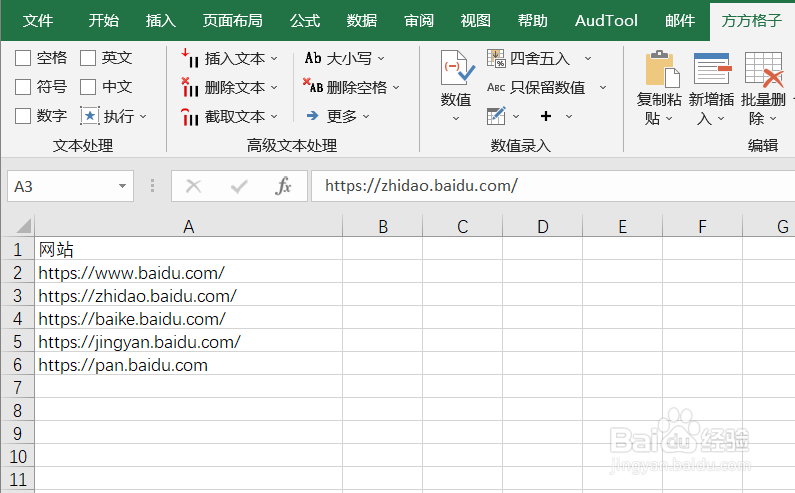
Task: Check the 英文 checkbox
Action: click(88, 58)
